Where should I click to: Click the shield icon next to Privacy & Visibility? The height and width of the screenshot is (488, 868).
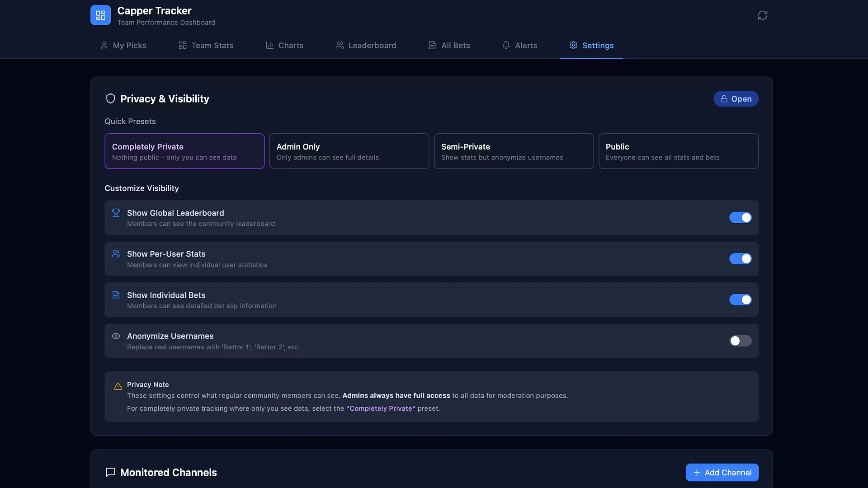110,99
